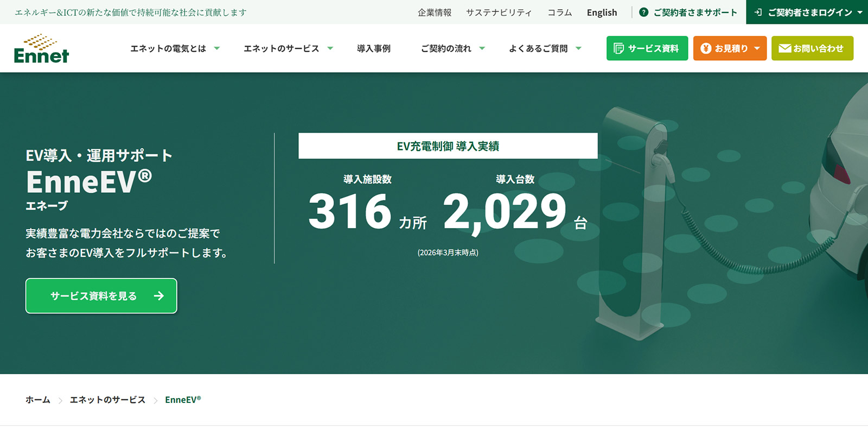868x429 pixels.
Task: Go to ホーム in breadcrumb
Action: (38, 400)
